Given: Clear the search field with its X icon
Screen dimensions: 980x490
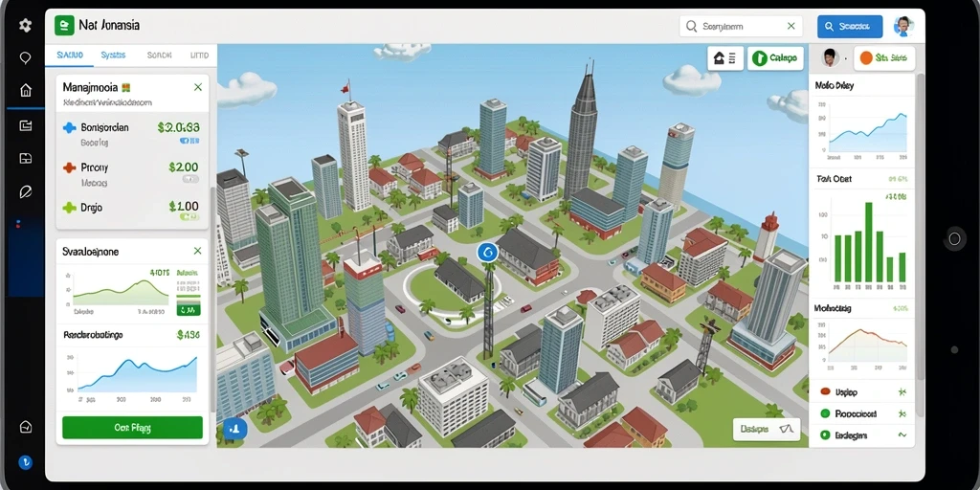Looking at the screenshot, I should tap(791, 26).
